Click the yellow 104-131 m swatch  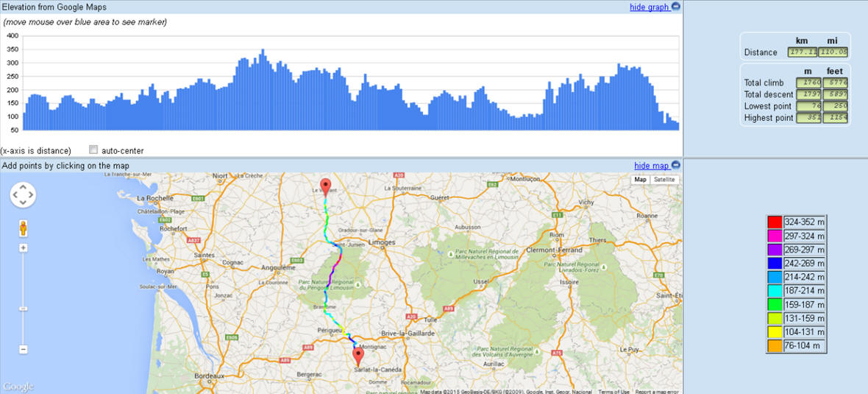tap(775, 332)
